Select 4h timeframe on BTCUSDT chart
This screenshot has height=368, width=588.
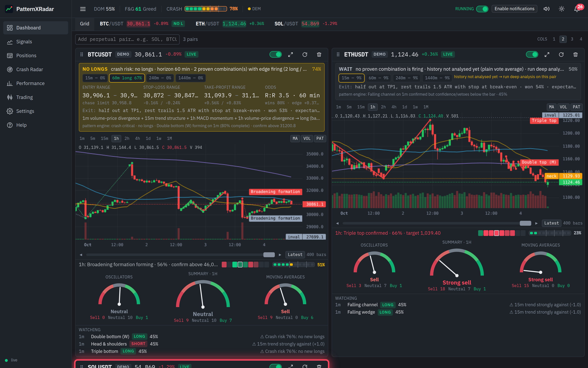click(x=138, y=138)
